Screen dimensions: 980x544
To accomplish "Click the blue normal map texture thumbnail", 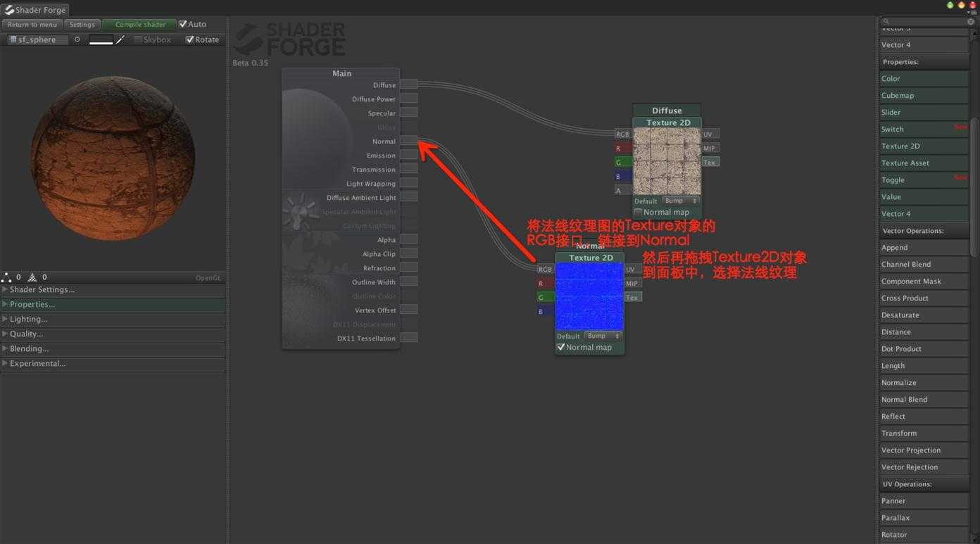I will [589, 296].
